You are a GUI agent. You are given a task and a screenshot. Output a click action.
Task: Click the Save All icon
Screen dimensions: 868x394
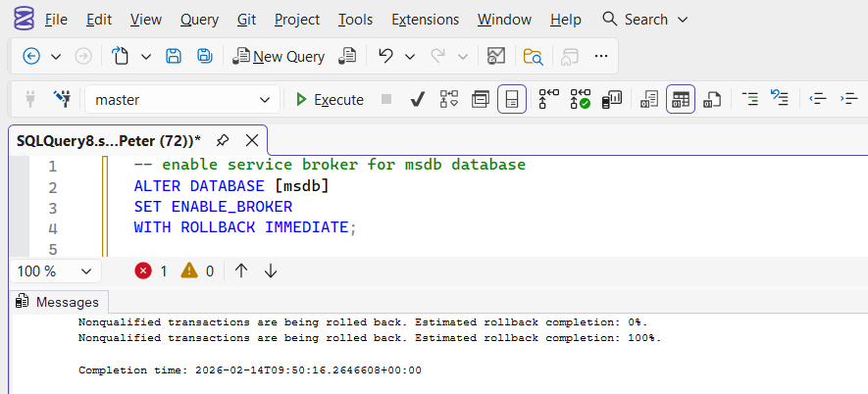[x=205, y=56]
